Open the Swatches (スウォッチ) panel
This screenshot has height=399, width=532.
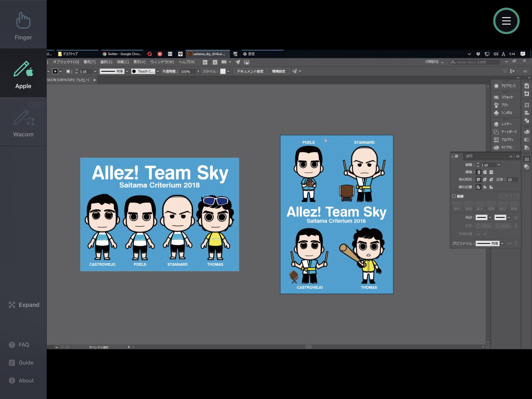(x=504, y=97)
